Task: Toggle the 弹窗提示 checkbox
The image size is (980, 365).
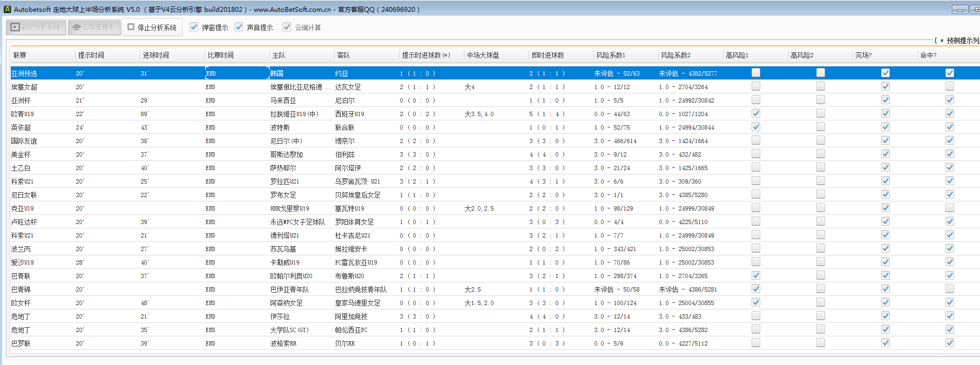Action: pos(194,27)
